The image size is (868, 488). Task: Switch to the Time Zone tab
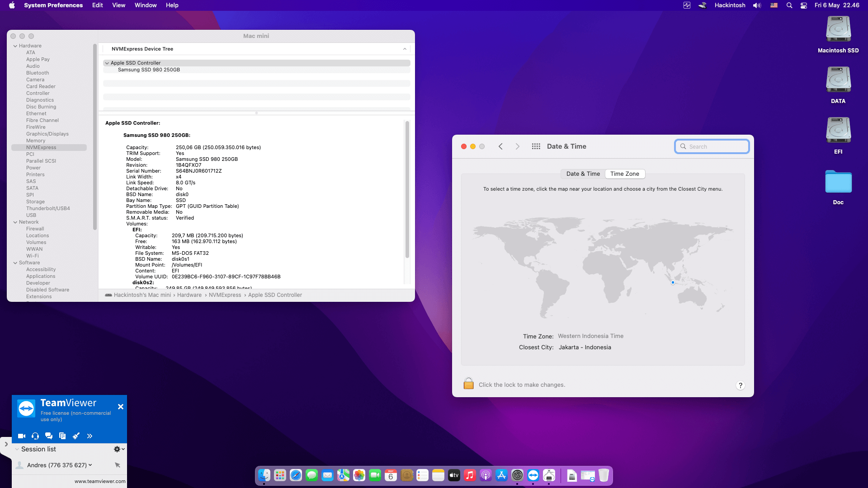(625, 174)
